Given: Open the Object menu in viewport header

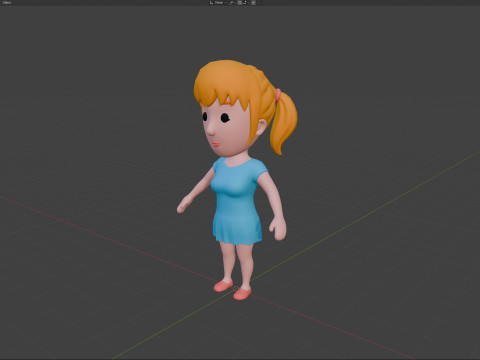Looking at the screenshot, I should coord(7,2).
